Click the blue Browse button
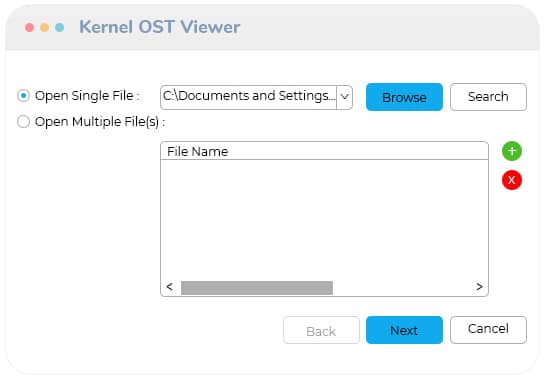The height and width of the screenshot is (380, 545). (x=404, y=97)
